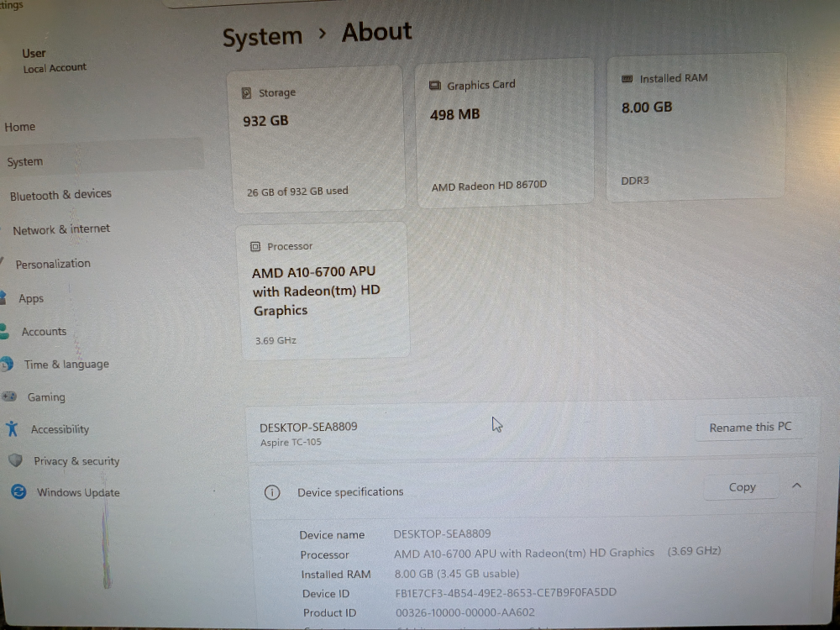840x630 pixels.
Task: Click the Privacy shield icon
Action: click(15, 460)
